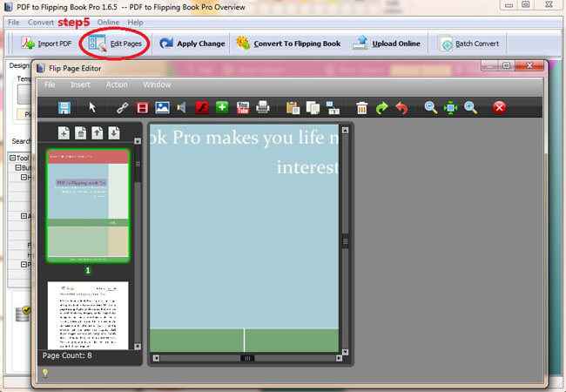Move page up in thumbnail panel
Viewport: 566px width, 392px height.
coord(98,132)
